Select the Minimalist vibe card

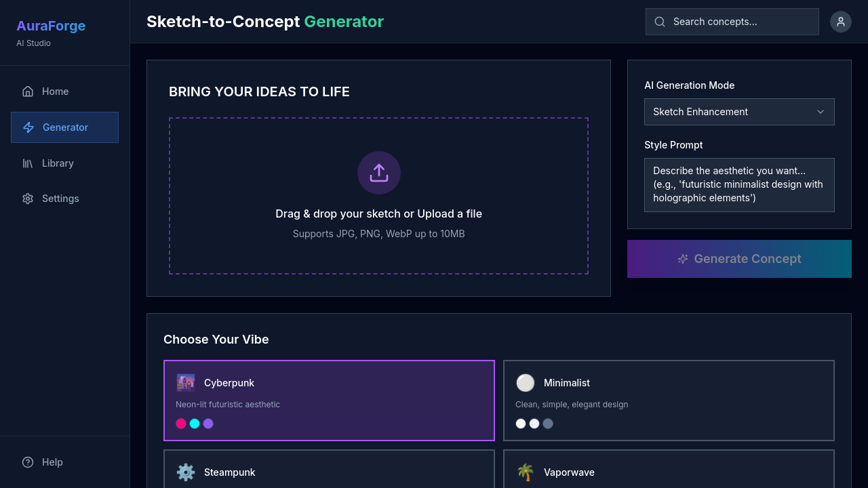(669, 400)
